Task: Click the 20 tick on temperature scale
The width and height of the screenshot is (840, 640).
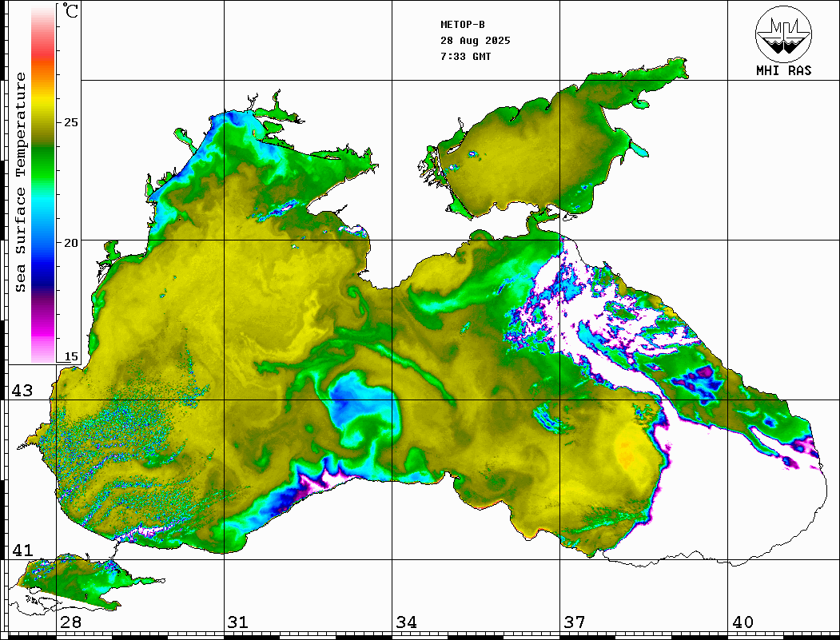Action: 70,243
